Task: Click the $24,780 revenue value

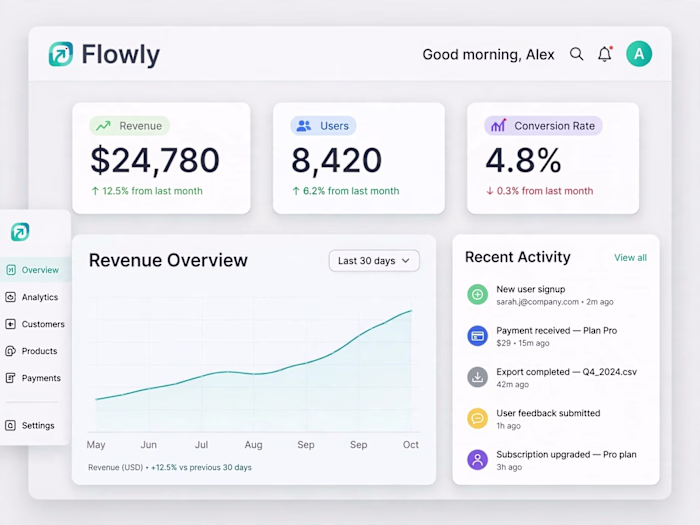Action: point(155,160)
